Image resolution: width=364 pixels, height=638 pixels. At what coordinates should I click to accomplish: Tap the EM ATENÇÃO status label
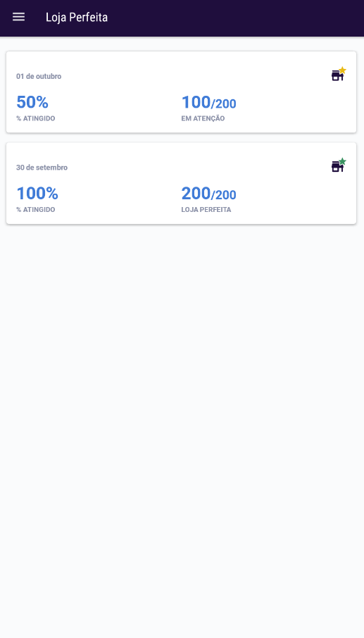point(203,119)
